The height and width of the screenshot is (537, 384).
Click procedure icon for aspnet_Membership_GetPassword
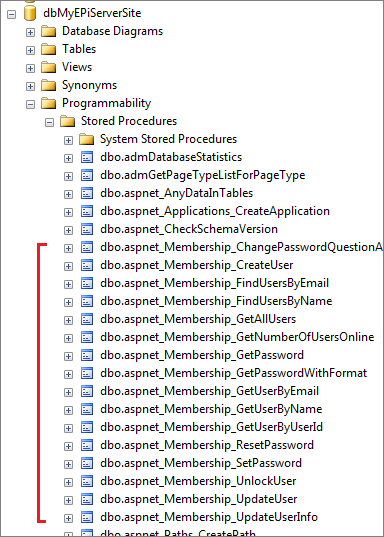tap(87, 355)
